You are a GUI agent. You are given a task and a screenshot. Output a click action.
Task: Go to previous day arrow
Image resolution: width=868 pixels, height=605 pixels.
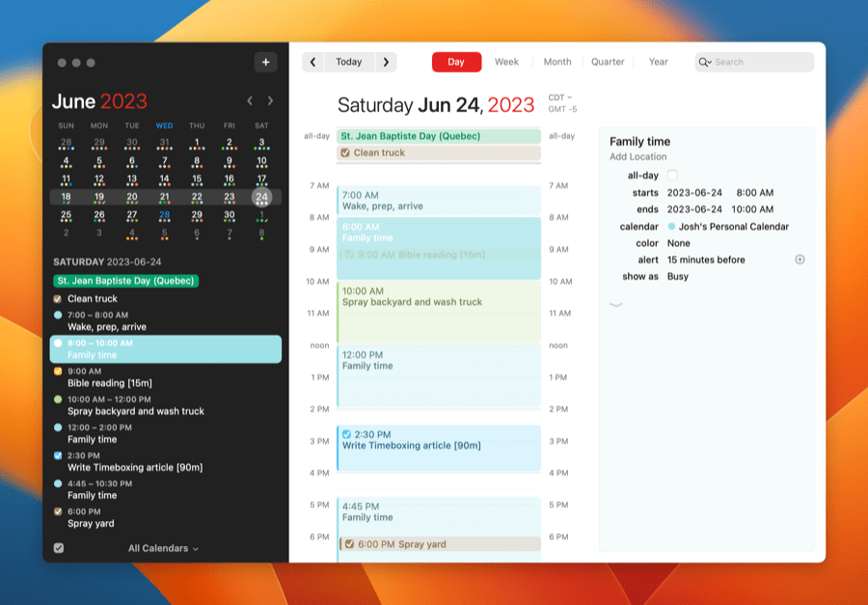pos(312,62)
